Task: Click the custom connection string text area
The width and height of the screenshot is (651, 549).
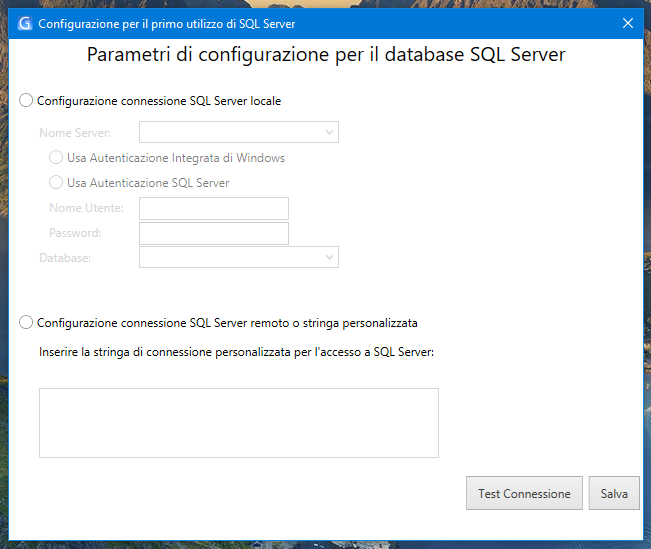Action: pos(239,423)
